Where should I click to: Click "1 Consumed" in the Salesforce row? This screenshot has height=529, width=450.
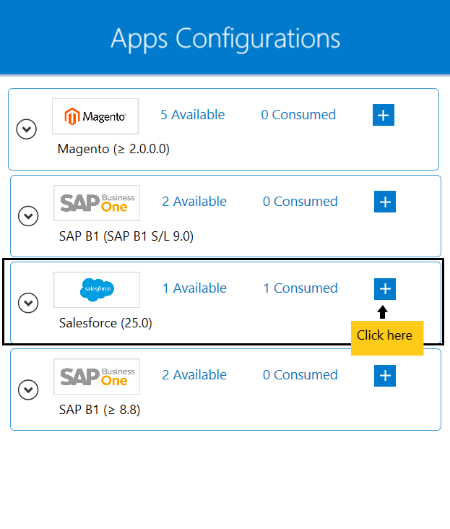coord(300,288)
